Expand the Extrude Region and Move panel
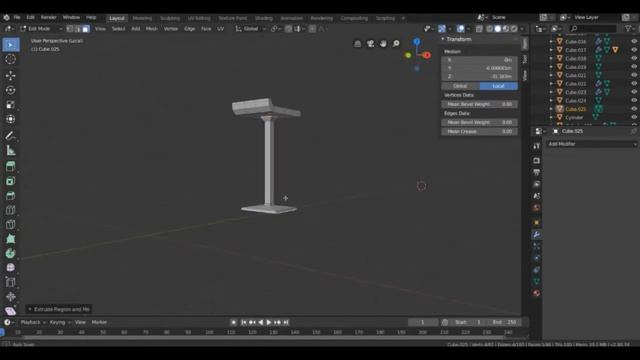Viewport: 640px width, 360px height. click(x=30, y=309)
